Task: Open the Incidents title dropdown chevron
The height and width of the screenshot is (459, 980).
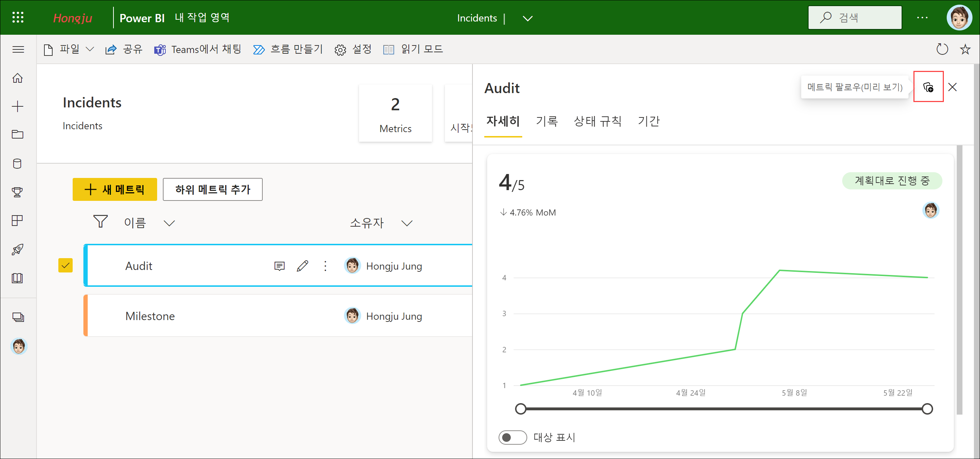Action: 527,18
